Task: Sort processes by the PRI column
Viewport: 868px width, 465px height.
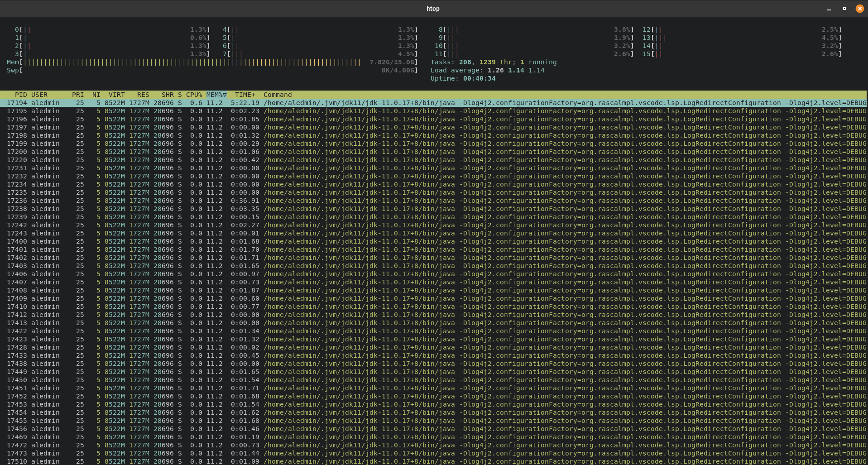Action: (77, 95)
